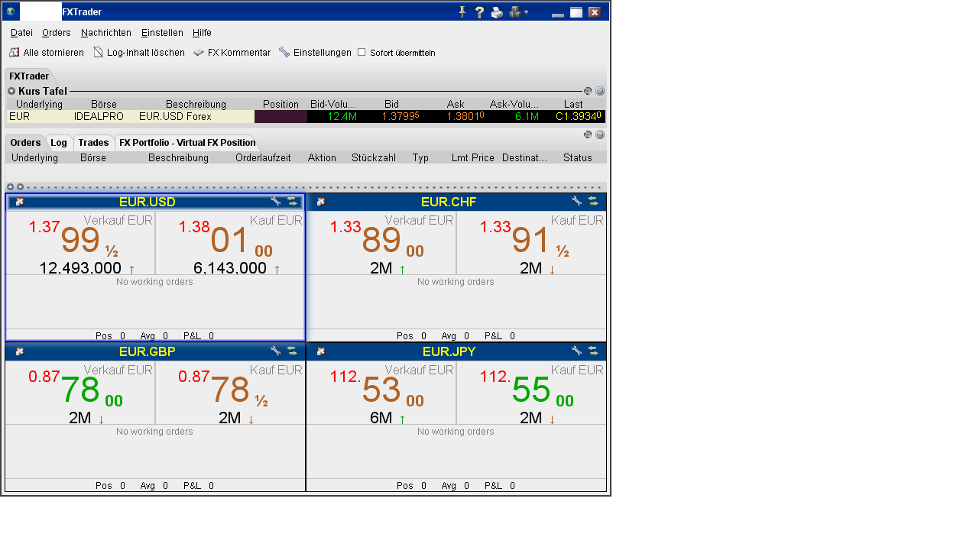Screen dimensions: 960x560
Task: Click the printer icon in title bar
Action: pyautogui.click(x=497, y=11)
